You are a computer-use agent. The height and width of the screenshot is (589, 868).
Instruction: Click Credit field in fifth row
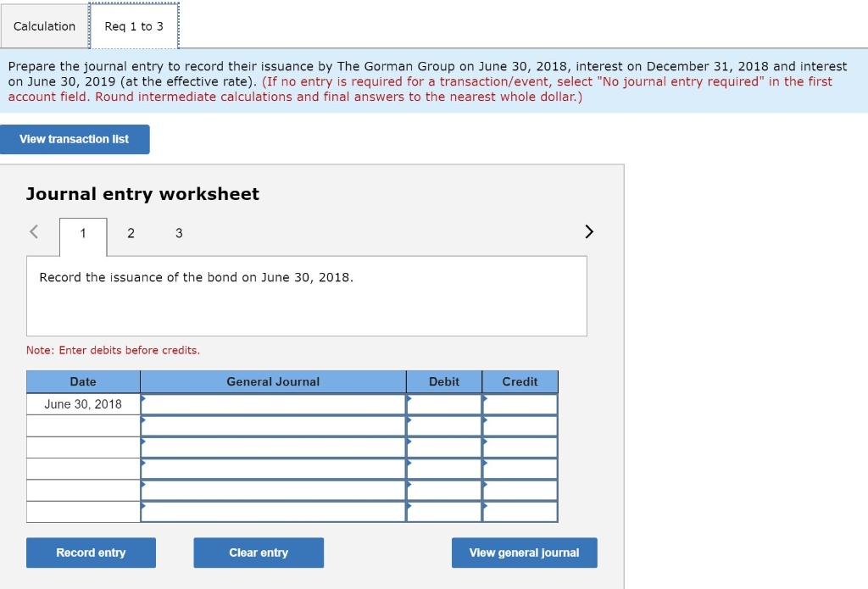(520, 491)
